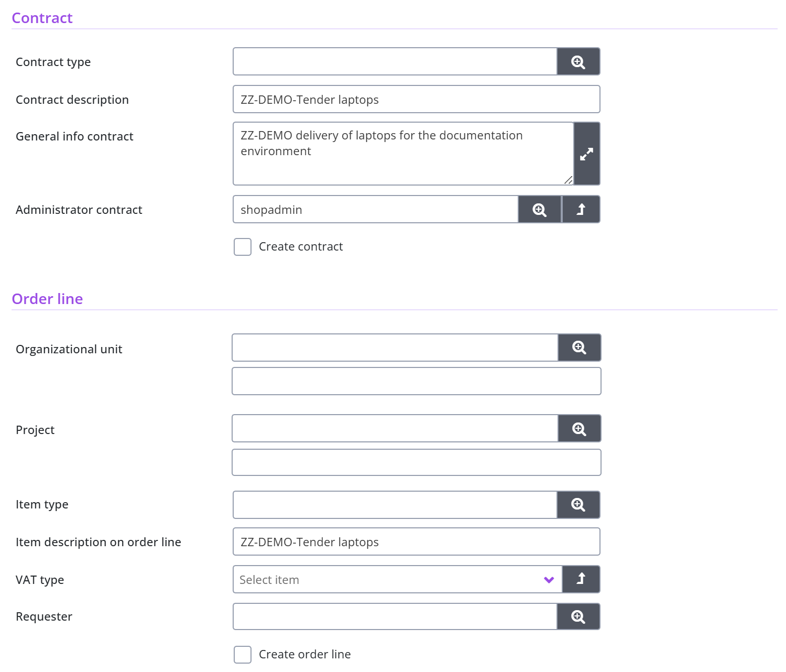Click the upward arrow next to Administrator contract

(x=581, y=210)
